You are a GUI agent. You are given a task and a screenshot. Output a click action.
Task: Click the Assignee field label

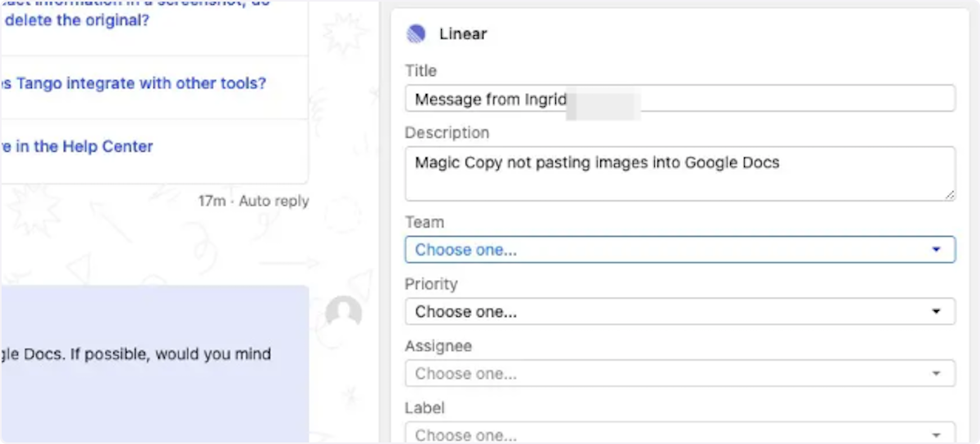(438, 346)
